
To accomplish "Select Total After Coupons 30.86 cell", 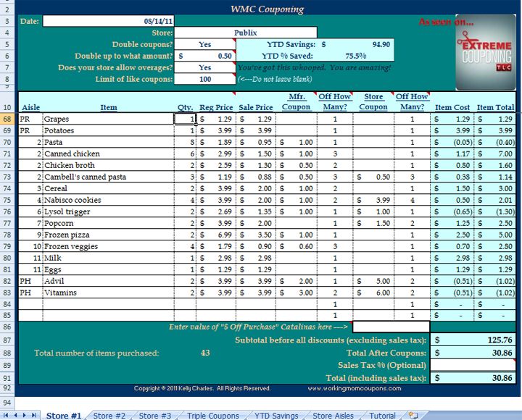I will pos(473,353).
